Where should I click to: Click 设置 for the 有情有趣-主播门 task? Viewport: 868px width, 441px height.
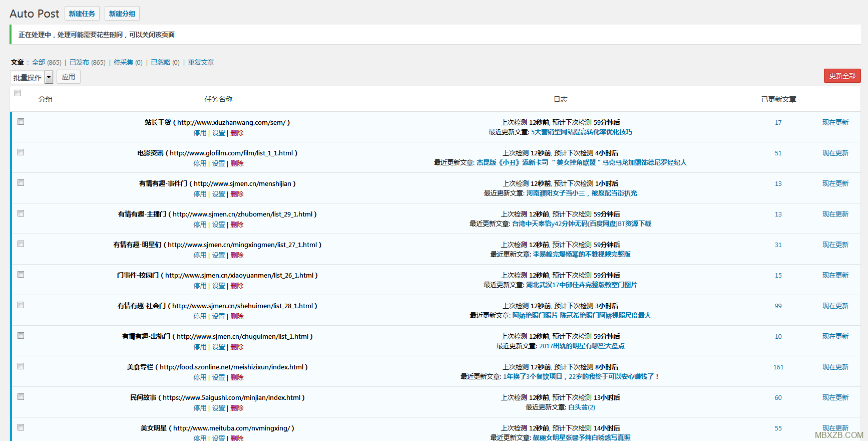pos(218,225)
